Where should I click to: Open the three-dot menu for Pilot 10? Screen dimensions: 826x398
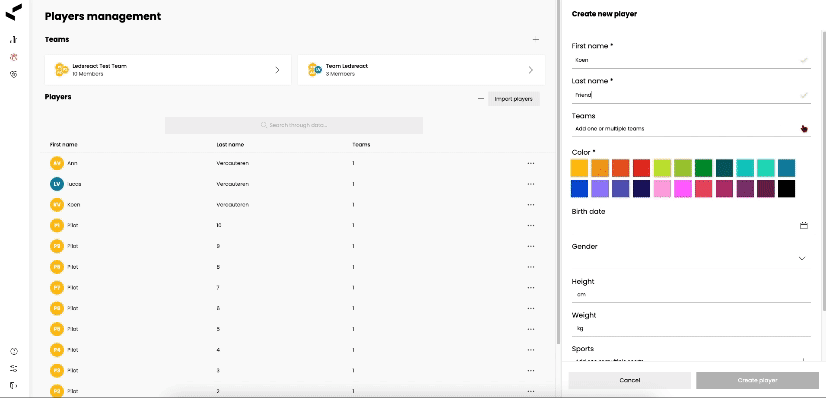tap(530, 225)
